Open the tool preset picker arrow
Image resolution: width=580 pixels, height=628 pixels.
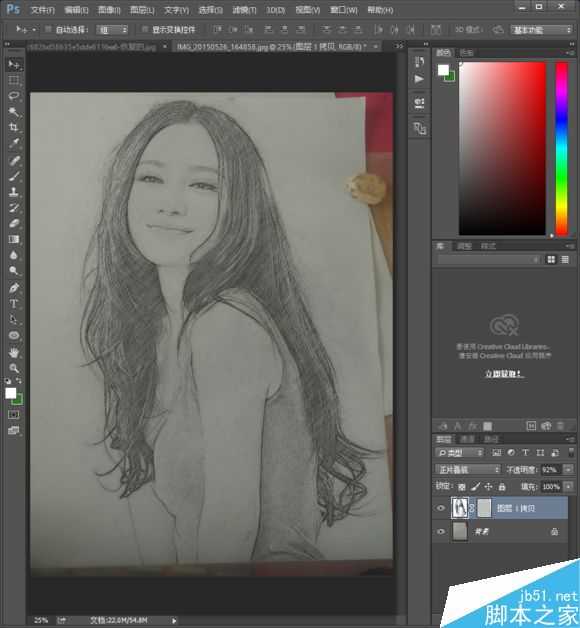34,29
